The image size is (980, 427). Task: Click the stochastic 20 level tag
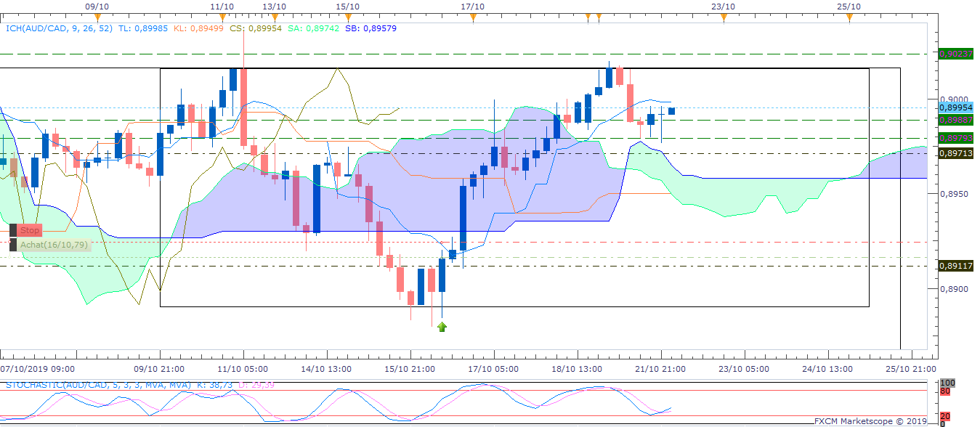[945, 417]
